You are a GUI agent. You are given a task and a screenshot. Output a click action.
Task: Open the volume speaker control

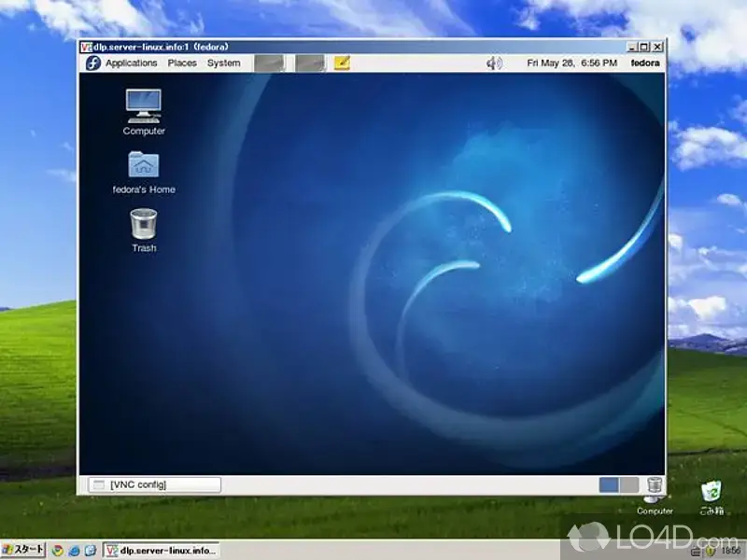[494, 63]
